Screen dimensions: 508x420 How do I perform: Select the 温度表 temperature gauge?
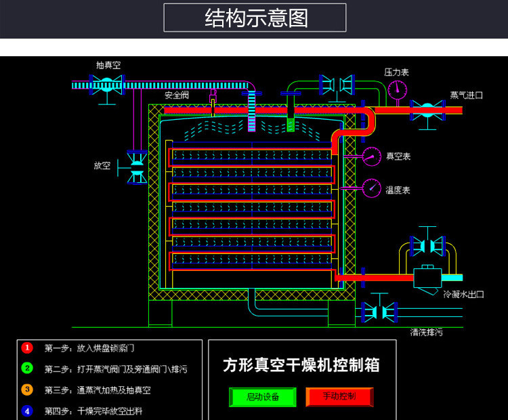(x=371, y=188)
